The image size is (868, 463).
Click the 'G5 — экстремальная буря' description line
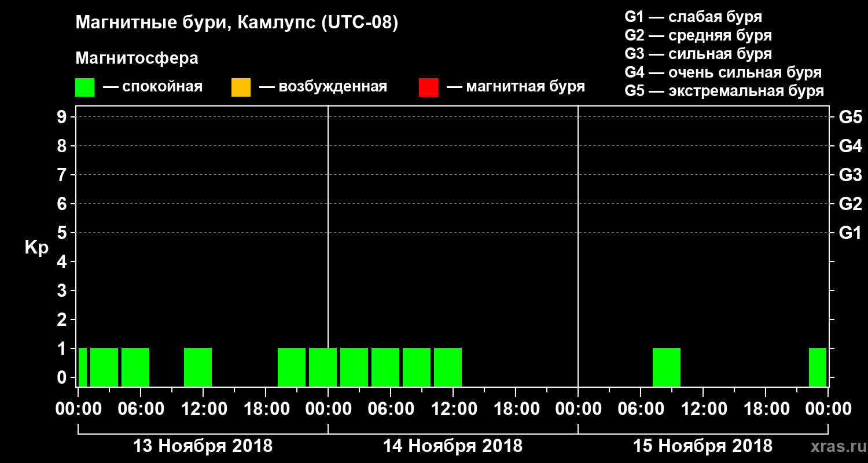click(724, 91)
